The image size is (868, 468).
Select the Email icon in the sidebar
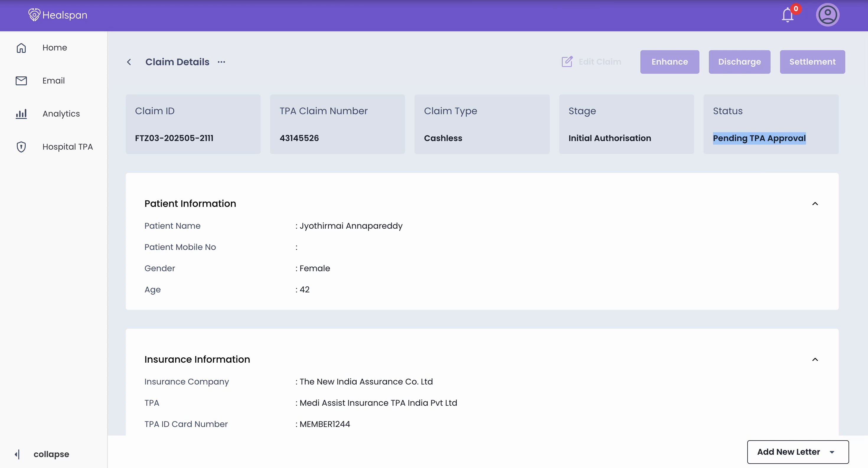click(21, 81)
